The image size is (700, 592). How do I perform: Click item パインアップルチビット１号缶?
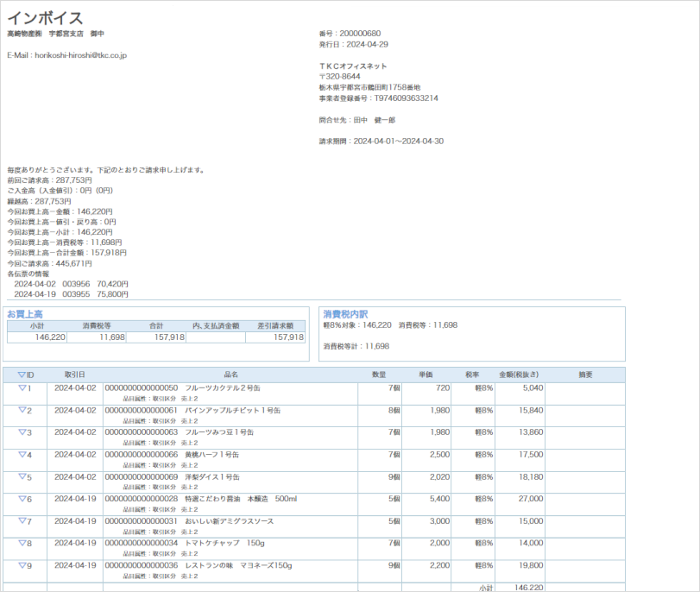pos(232,410)
